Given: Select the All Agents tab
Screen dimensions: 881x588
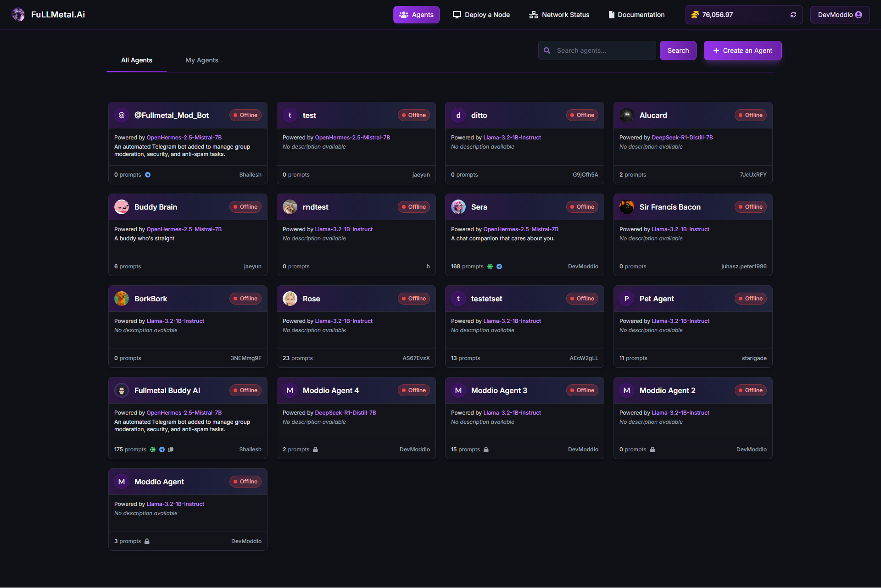Looking at the screenshot, I should pos(136,60).
